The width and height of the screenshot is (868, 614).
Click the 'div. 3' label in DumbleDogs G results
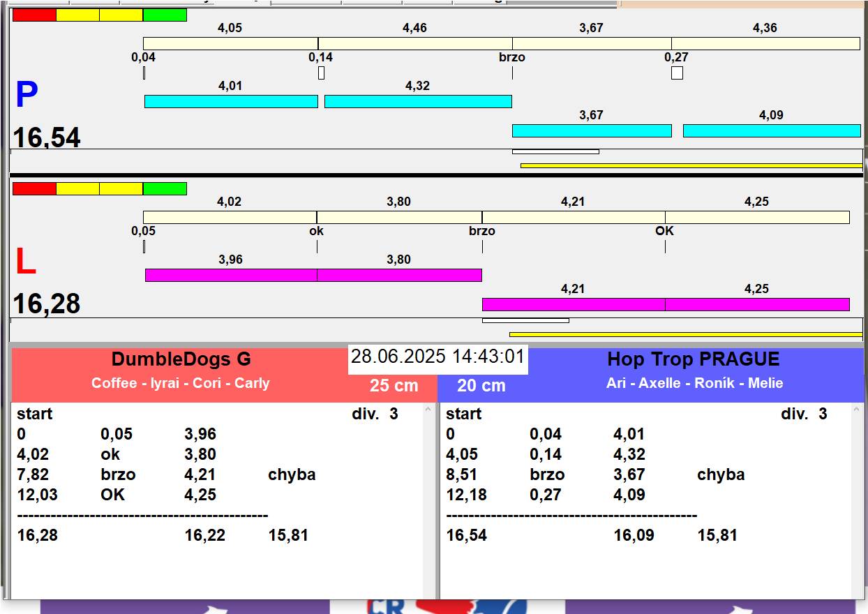375,414
